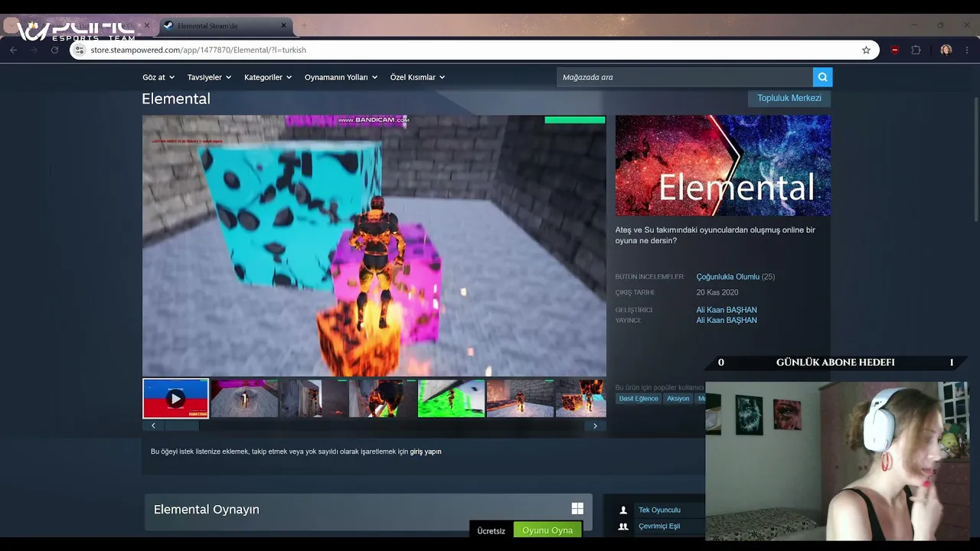This screenshot has height=551, width=980.
Task: Click the browser address bar URL
Action: (x=198, y=50)
